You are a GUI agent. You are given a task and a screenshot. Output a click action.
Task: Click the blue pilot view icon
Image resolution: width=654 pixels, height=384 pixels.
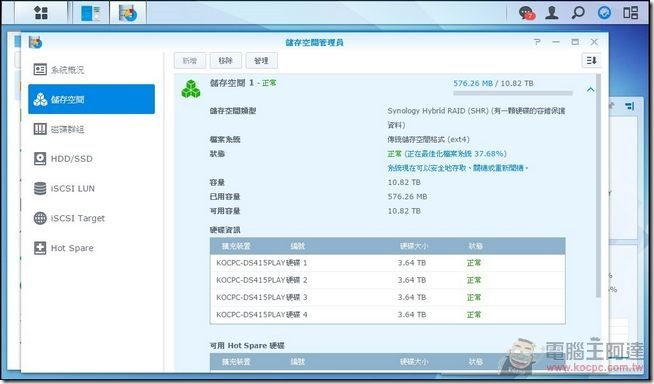pyautogui.click(x=604, y=13)
